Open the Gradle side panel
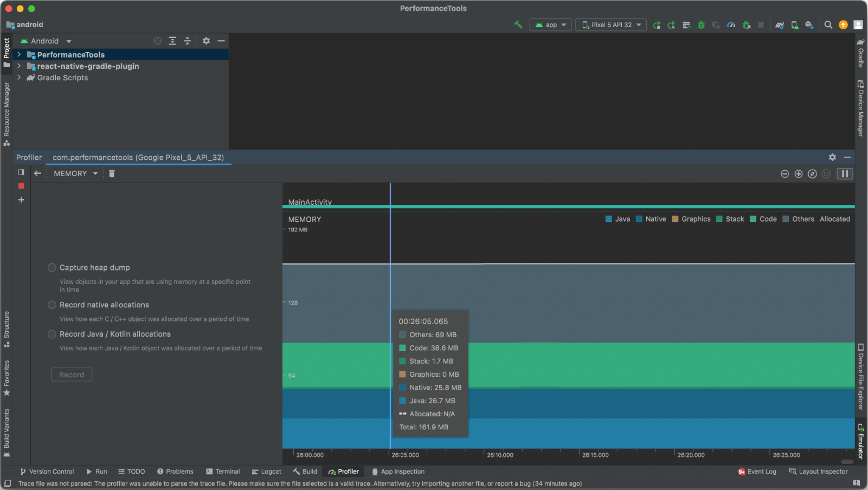This screenshot has height=490, width=868. pyautogui.click(x=860, y=53)
